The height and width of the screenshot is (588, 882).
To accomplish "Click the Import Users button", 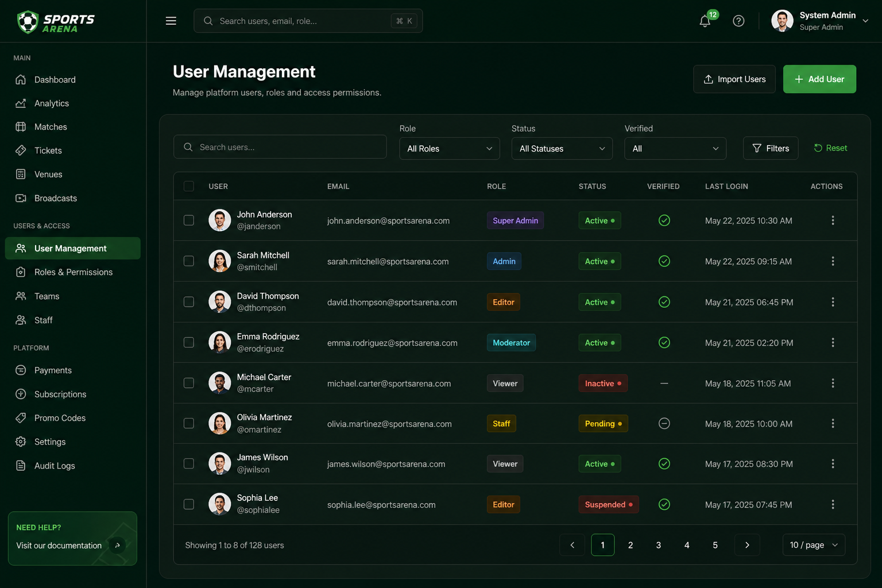I will point(734,79).
